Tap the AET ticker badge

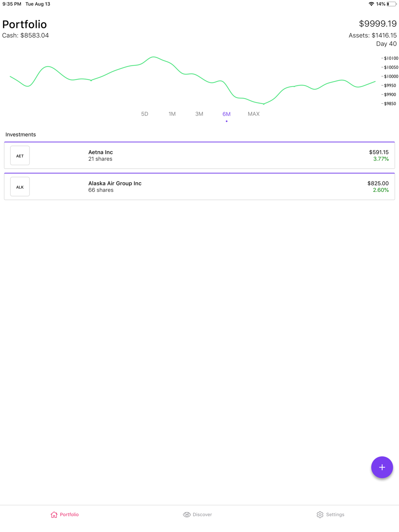point(20,156)
